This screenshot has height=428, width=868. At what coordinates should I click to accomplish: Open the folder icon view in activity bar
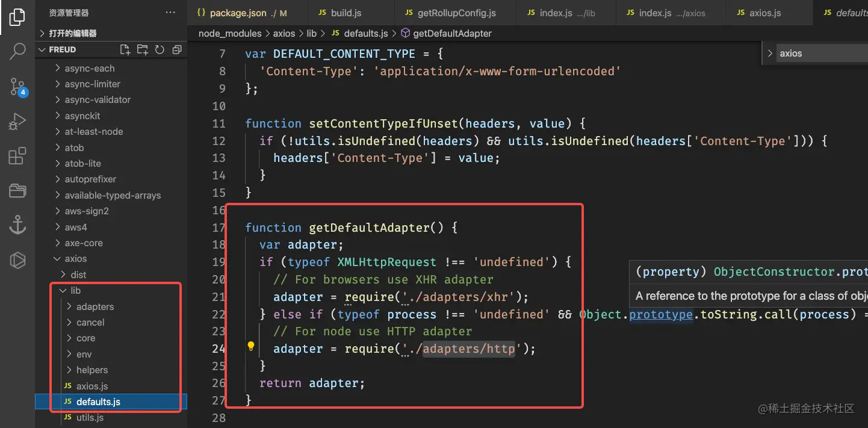(17, 191)
